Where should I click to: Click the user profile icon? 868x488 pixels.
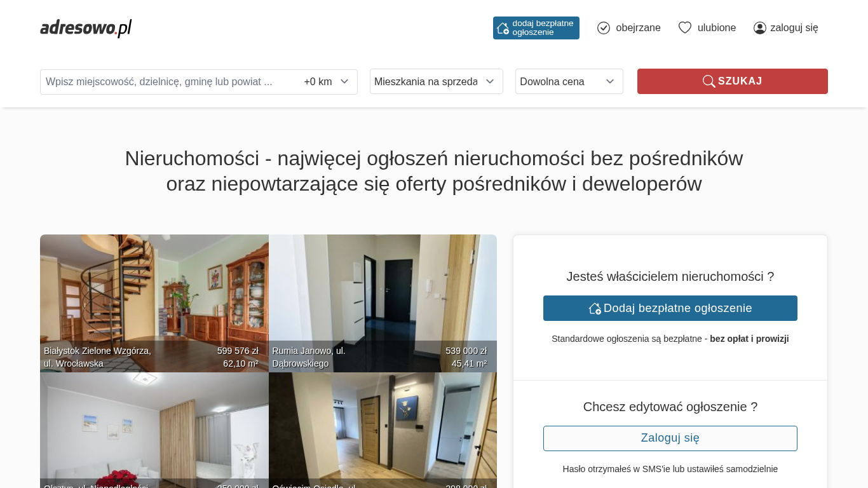coord(760,28)
